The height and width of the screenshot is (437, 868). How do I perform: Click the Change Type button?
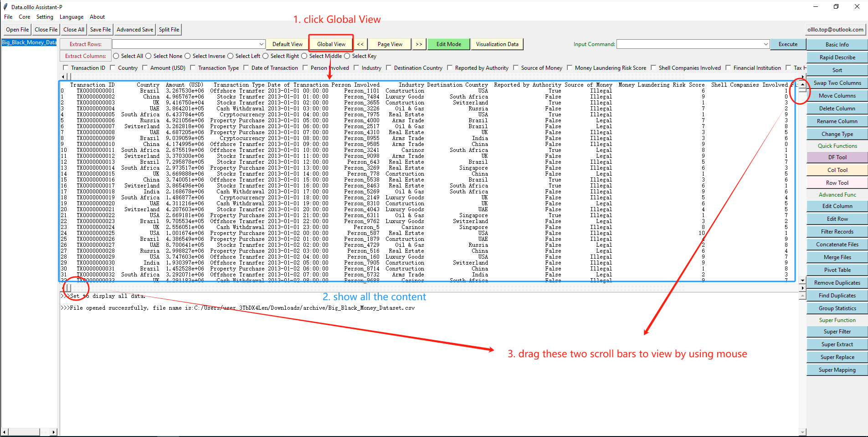click(x=837, y=134)
